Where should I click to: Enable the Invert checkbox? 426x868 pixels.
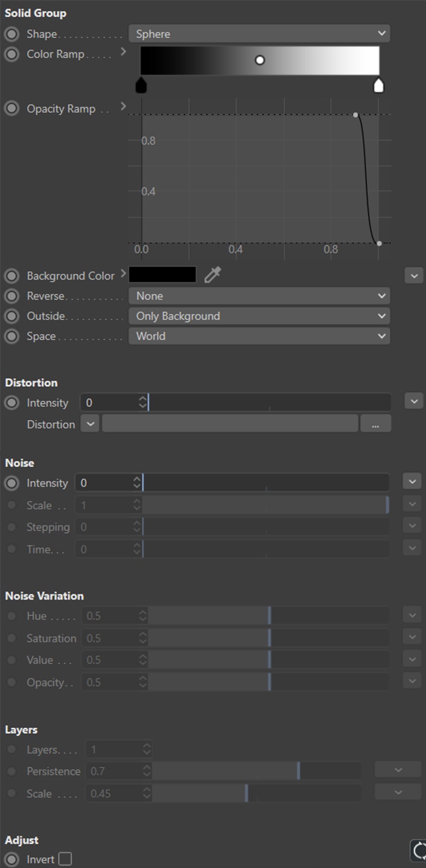pyautogui.click(x=65, y=859)
